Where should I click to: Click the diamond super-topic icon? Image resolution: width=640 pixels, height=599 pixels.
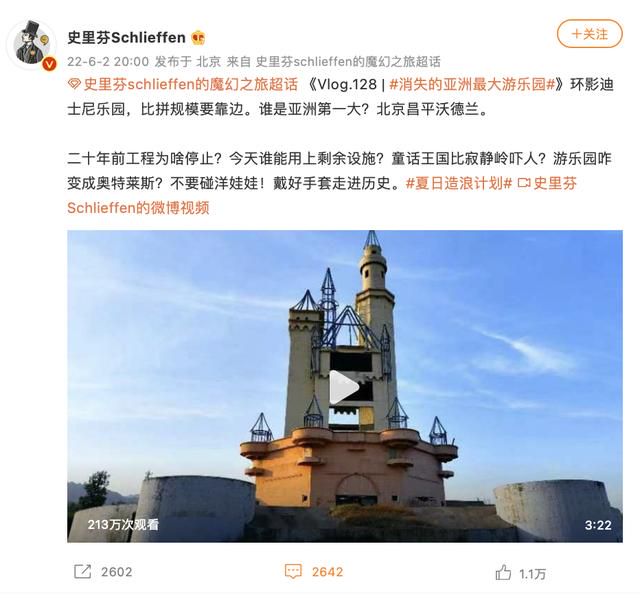tap(74, 84)
